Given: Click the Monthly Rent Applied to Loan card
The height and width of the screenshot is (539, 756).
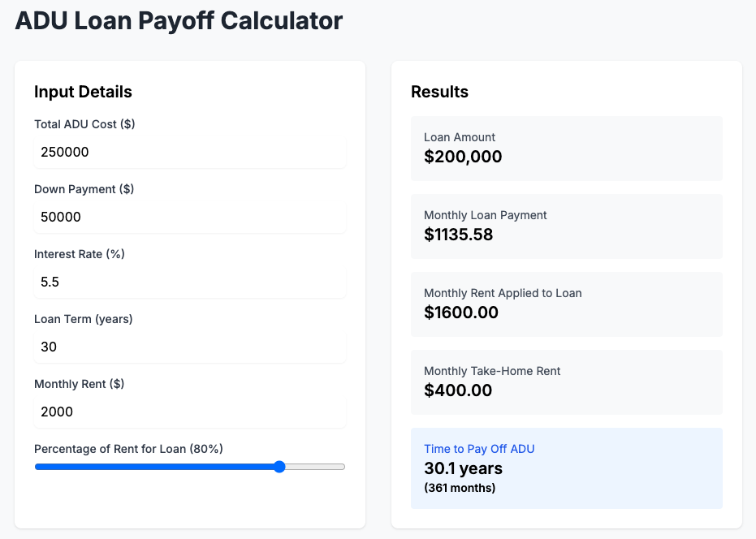Looking at the screenshot, I should pyautogui.click(x=567, y=304).
